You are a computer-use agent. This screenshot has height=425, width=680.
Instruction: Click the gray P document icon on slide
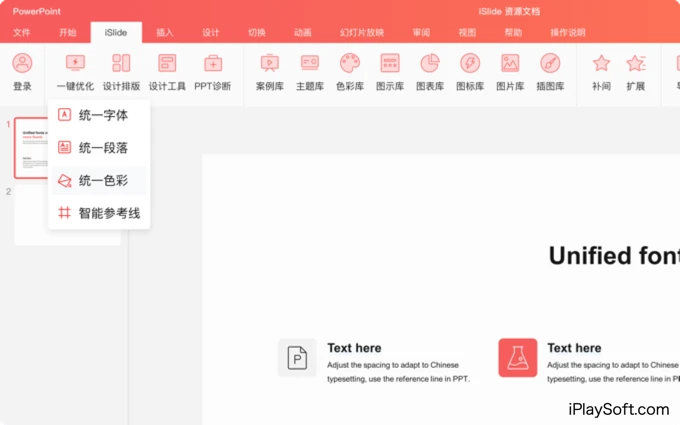coord(297,358)
